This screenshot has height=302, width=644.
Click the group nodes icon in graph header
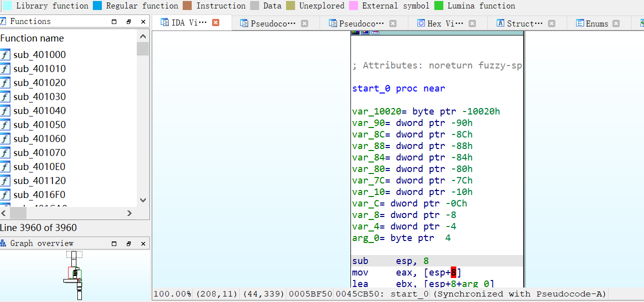(375, 32)
